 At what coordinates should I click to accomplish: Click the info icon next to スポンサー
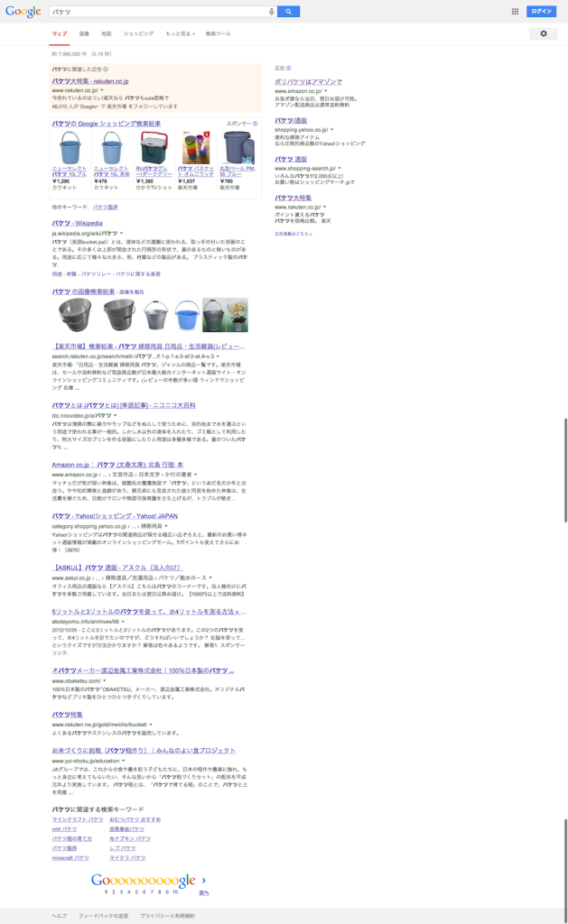pyautogui.click(x=256, y=124)
